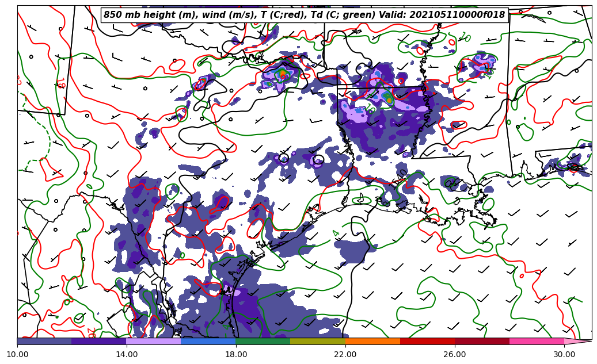Click the green 18–20 colorbar segment
Image resolution: width=597 pixels, height=364 pixels.
(263, 341)
